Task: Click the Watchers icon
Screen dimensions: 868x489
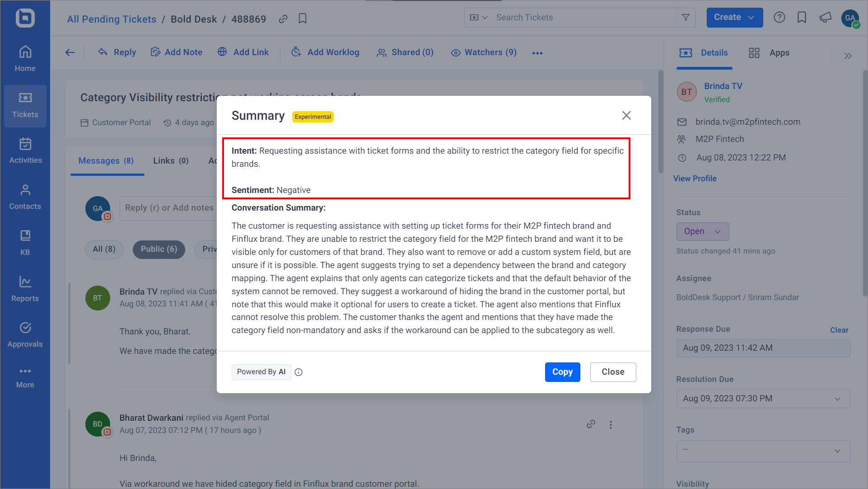Action: click(454, 52)
